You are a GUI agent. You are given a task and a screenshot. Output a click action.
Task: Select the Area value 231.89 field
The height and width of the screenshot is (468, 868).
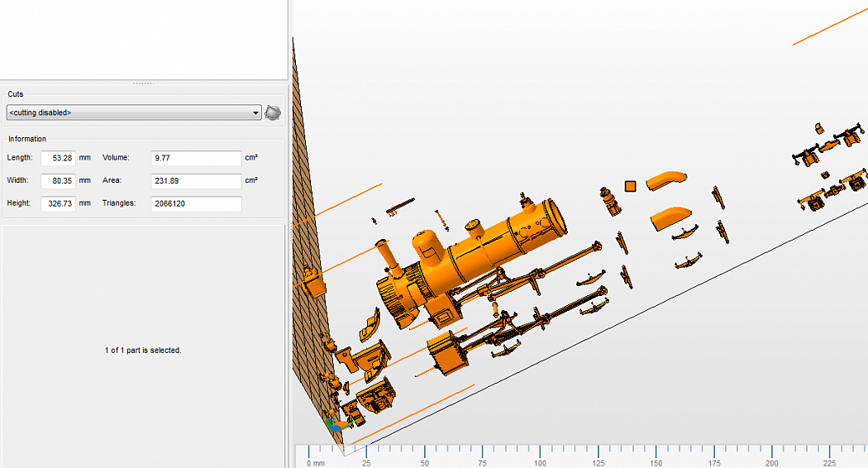point(196,180)
